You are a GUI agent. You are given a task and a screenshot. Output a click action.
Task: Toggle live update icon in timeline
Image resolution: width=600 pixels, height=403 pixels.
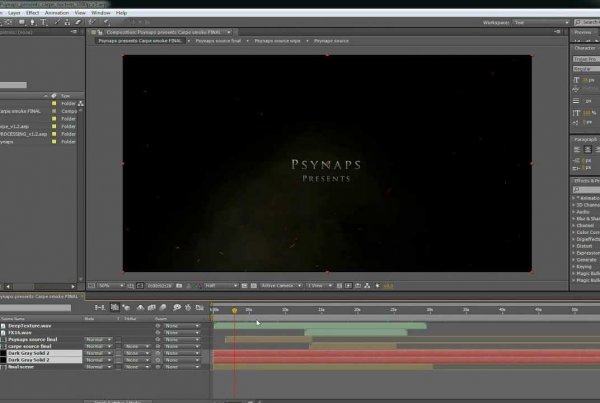[x=114, y=307]
